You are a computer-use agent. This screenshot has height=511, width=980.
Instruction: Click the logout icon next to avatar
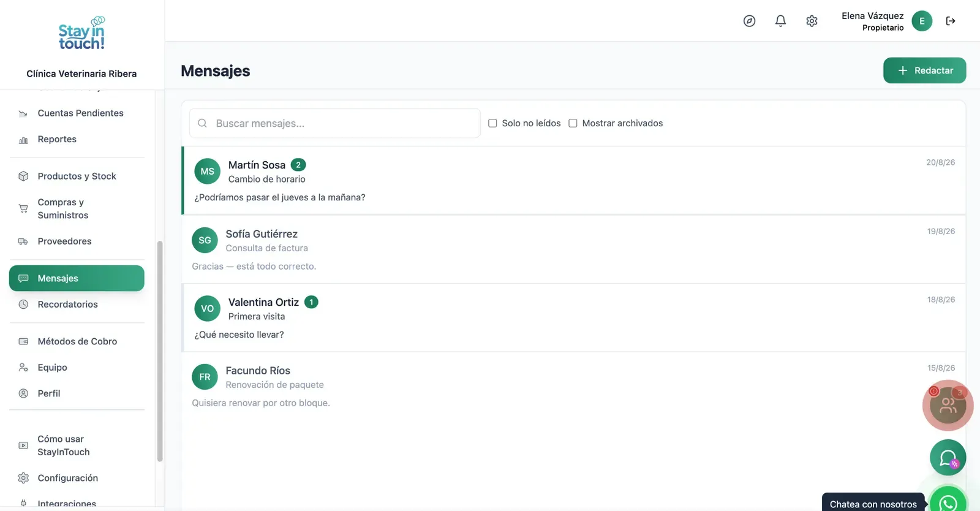[x=951, y=21]
